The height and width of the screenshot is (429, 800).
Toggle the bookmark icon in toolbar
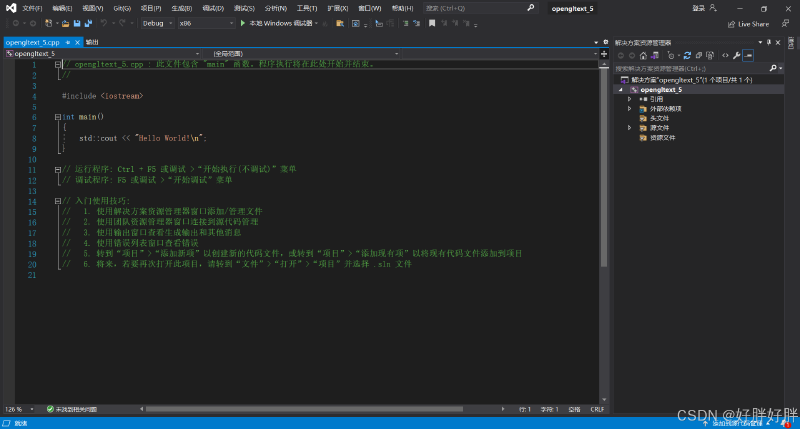432,23
